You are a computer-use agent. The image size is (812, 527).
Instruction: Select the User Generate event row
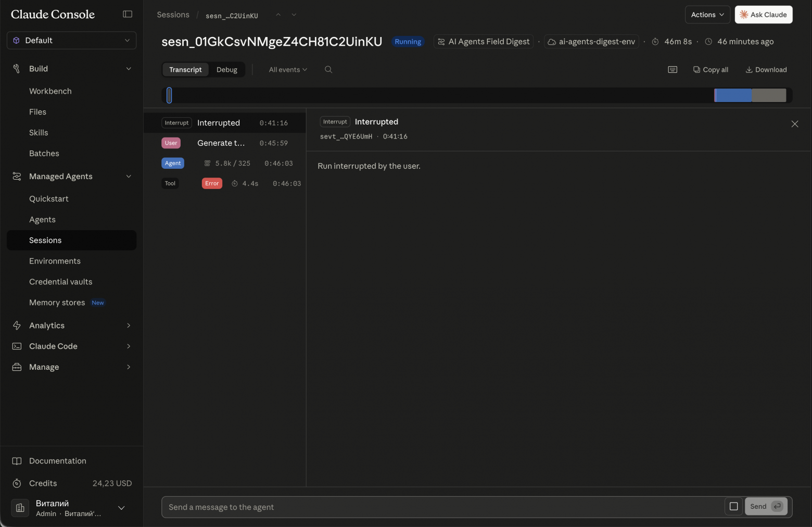click(225, 143)
